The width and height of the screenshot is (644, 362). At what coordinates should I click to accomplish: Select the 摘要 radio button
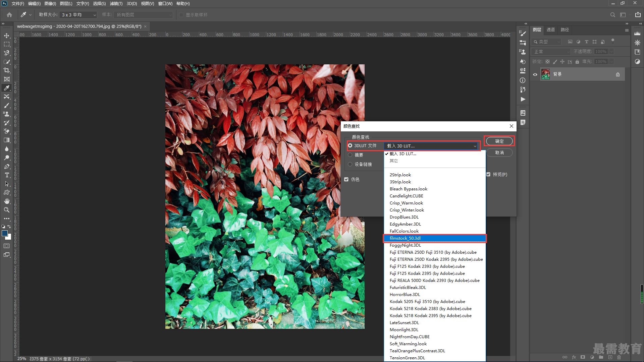coord(350,155)
